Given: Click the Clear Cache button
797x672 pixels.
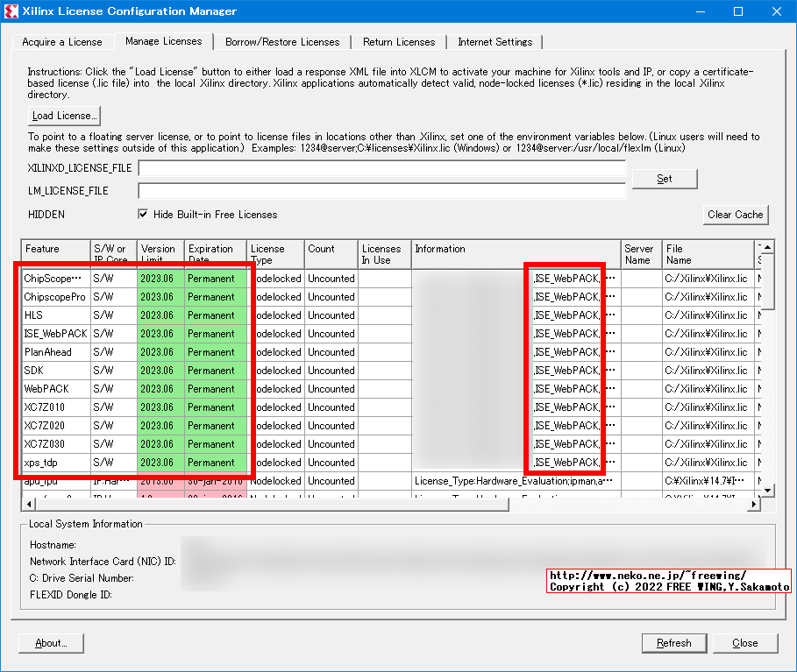Looking at the screenshot, I should click(736, 215).
